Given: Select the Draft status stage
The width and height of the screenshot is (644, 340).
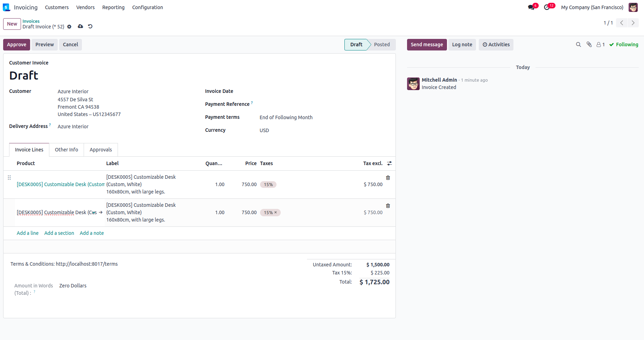Looking at the screenshot, I should click(356, 45).
